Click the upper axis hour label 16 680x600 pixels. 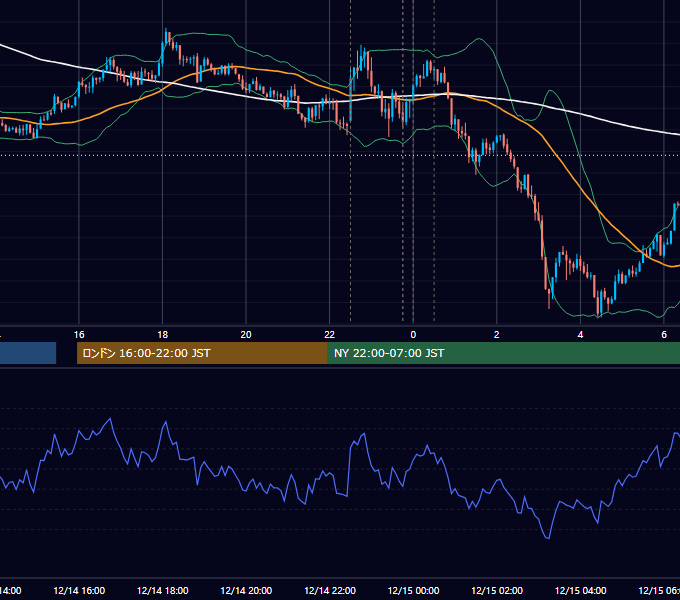[x=79, y=335]
